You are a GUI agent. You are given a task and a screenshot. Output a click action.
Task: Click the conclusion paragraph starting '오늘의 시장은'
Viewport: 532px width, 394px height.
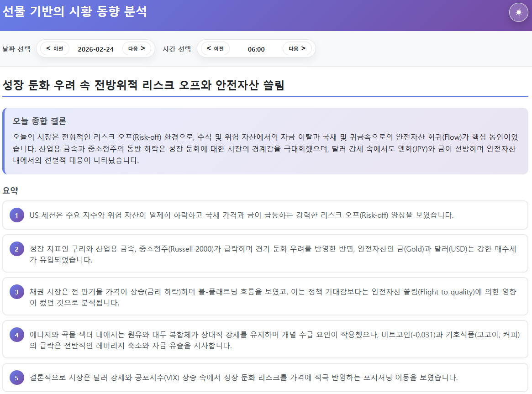tap(265, 148)
